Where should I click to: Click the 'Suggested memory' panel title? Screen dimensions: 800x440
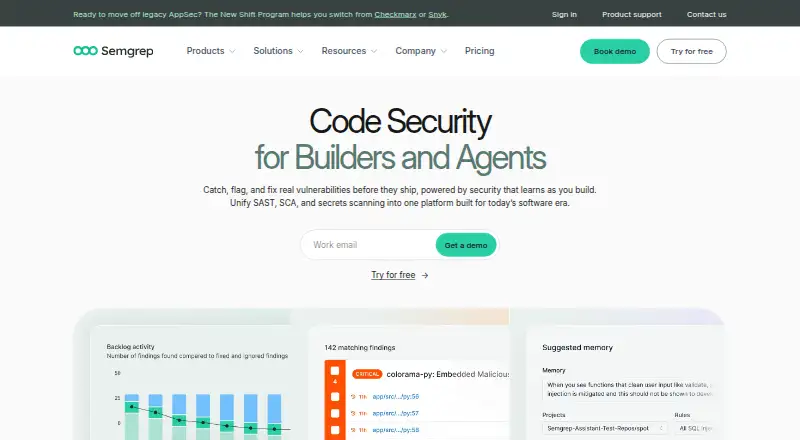tap(577, 348)
